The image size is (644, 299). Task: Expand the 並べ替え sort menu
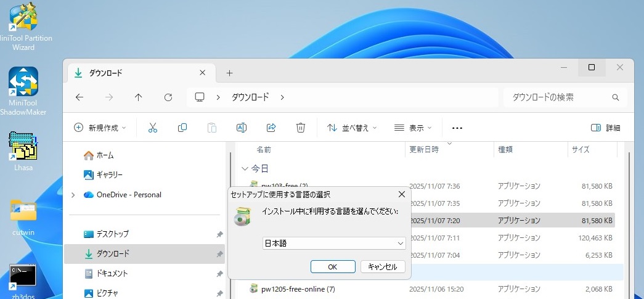352,128
